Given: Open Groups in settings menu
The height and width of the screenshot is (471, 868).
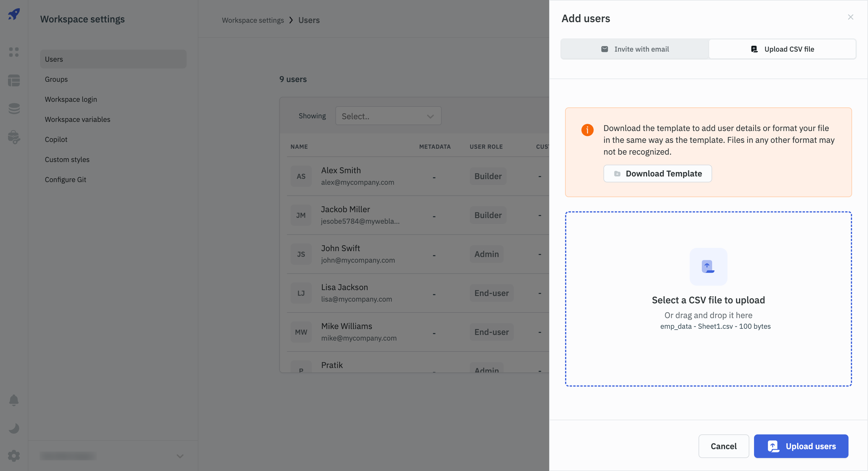Looking at the screenshot, I should pyautogui.click(x=56, y=79).
